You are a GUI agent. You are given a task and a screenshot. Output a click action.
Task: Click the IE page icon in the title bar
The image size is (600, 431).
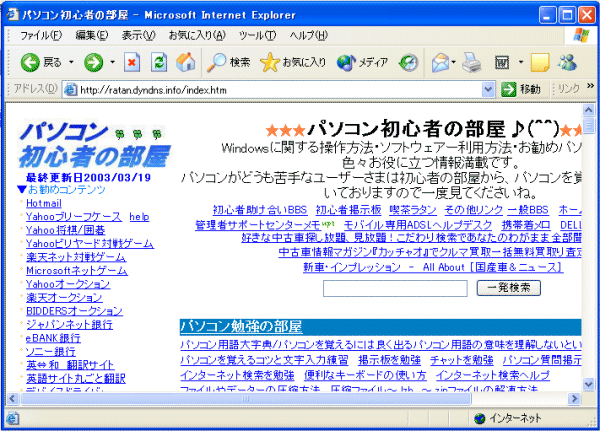point(12,15)
